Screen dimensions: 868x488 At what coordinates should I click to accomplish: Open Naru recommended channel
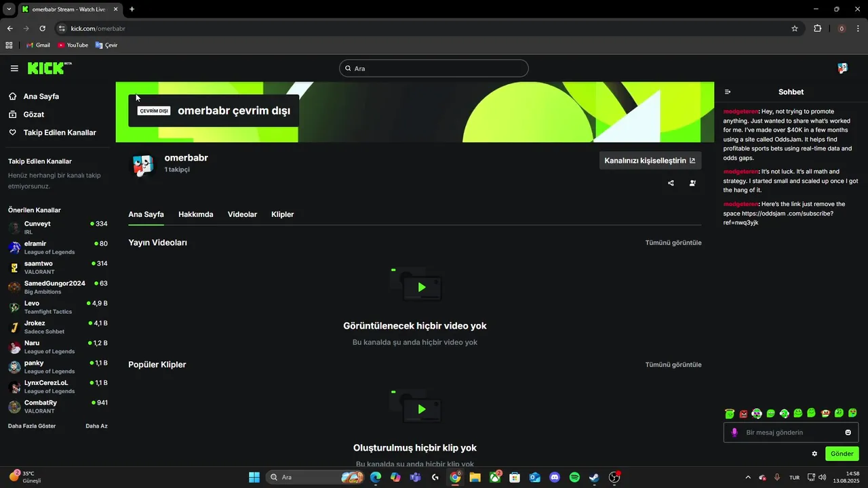pyautogui.click(x=58, y=347)
